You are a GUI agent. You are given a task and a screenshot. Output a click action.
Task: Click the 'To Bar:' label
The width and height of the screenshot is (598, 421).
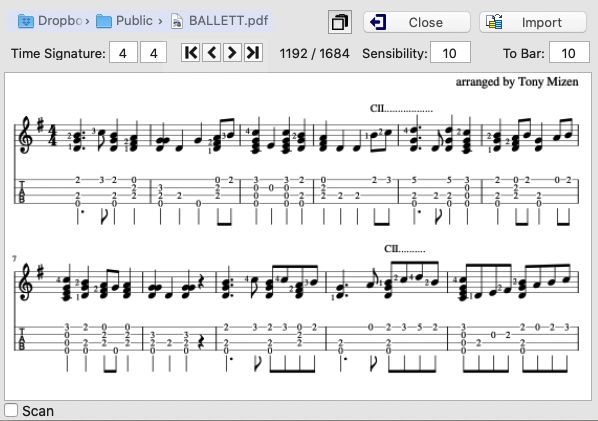(524, 53)
